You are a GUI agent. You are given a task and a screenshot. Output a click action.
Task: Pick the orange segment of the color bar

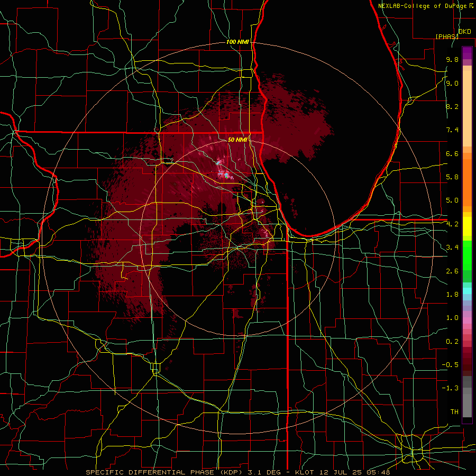467,183
